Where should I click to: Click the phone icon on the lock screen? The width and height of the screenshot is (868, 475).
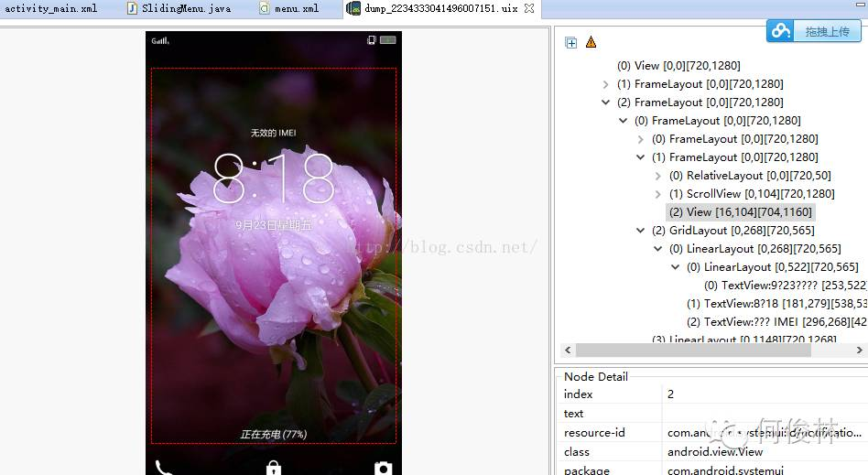pos(163,468)
